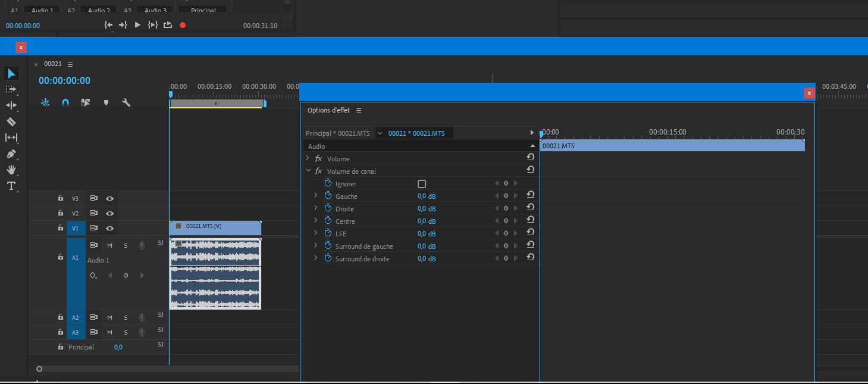The height and width of the screenshot is (384, 868).
Task: Expand the Volume effect
Action: pos(308,158)
